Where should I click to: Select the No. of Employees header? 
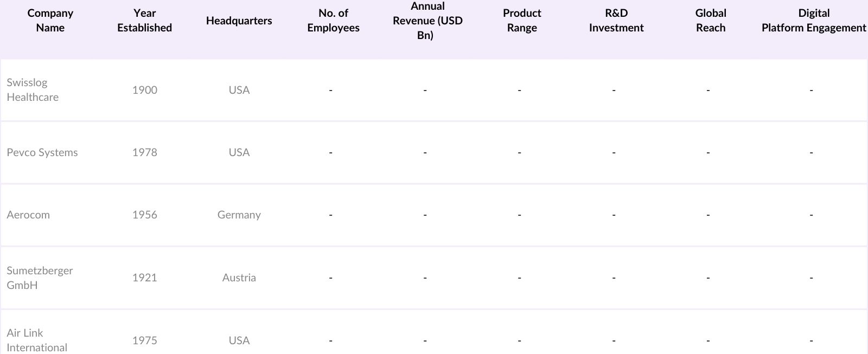pyautogui.click(x=333, y=21)
